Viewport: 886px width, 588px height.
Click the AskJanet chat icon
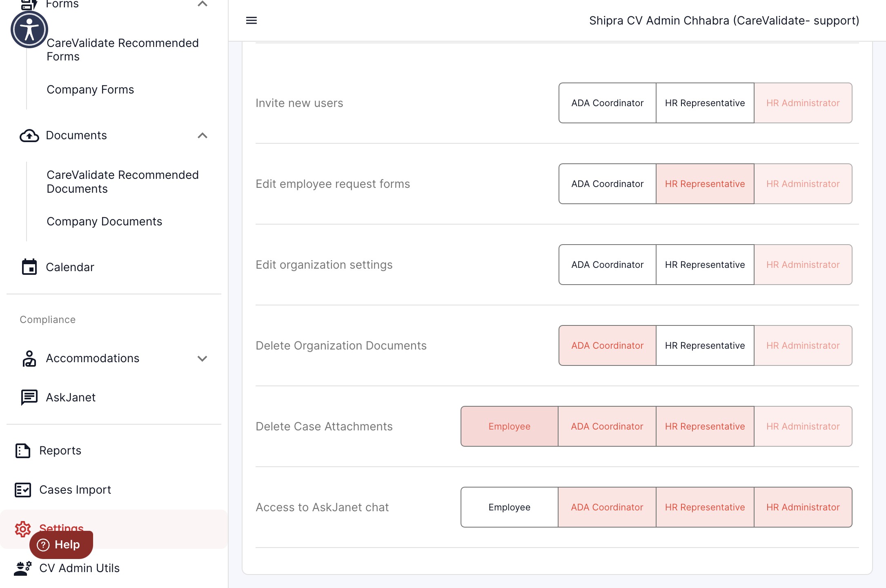(29, 397)
